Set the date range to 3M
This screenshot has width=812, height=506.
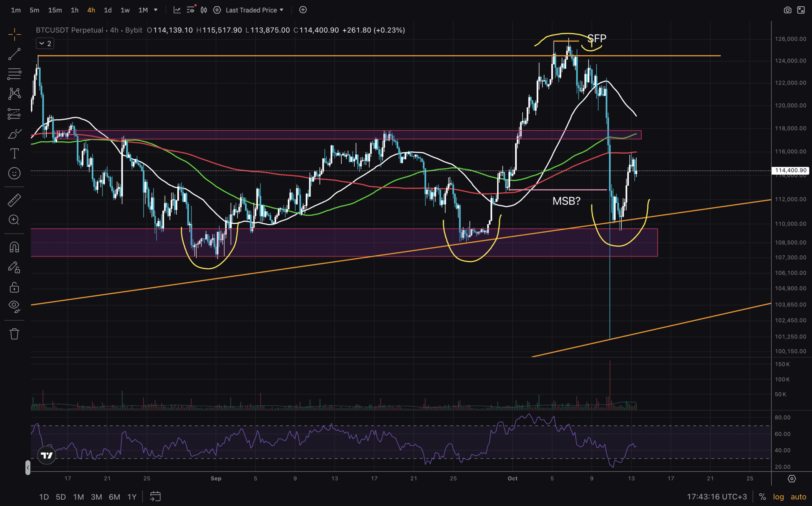96,496
